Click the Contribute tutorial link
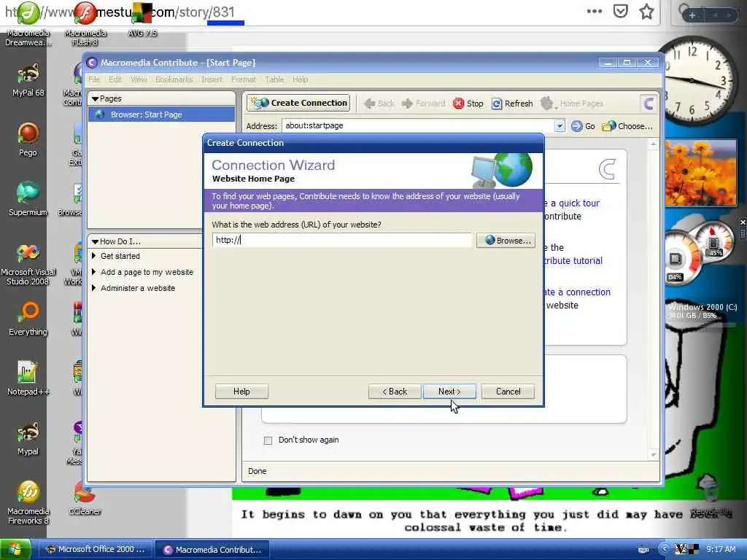The height and width of the screenshot is (560, 747). 573,261
